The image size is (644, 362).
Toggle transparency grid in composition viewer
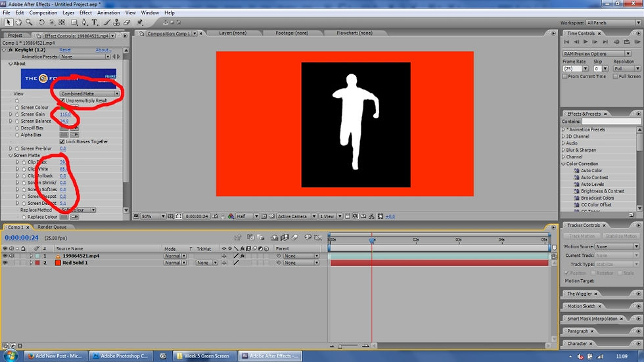pos(271,216)
